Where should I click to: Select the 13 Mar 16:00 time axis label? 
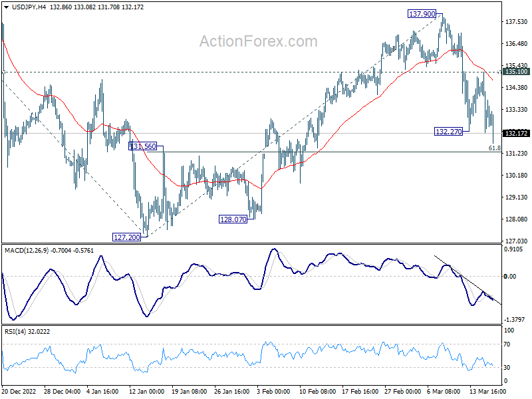[x=487, y=392]
